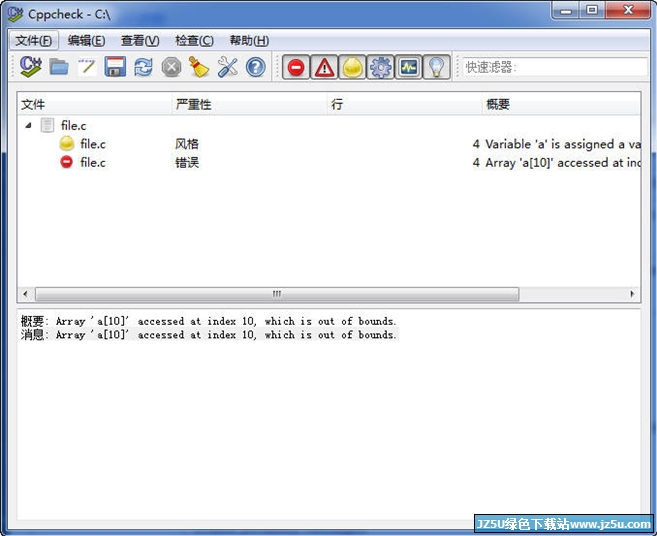The height and width of the screenshot is (536, 657).
Task: Sort by the 文件 column header
Action: pos(95,104)
